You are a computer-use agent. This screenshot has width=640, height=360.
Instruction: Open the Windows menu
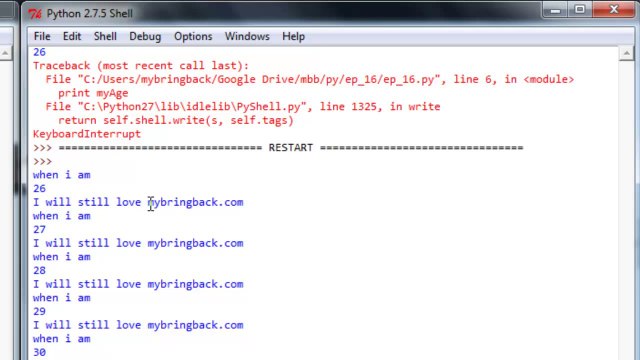[x=247, y=36]
